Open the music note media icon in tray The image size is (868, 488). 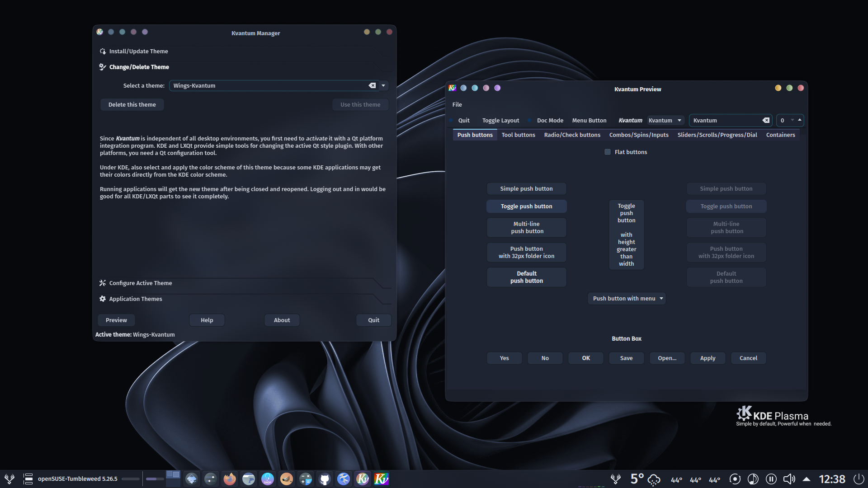[x=753, y=479]
